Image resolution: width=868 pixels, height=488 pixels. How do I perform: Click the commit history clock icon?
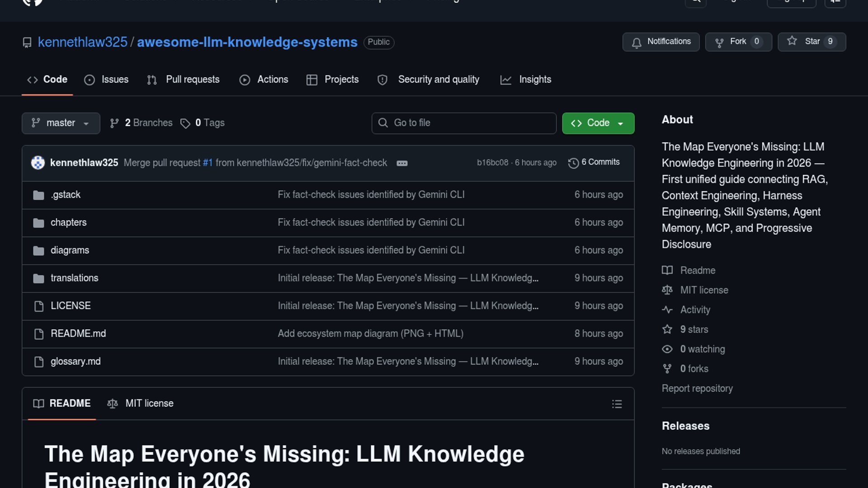pos(573,163)
